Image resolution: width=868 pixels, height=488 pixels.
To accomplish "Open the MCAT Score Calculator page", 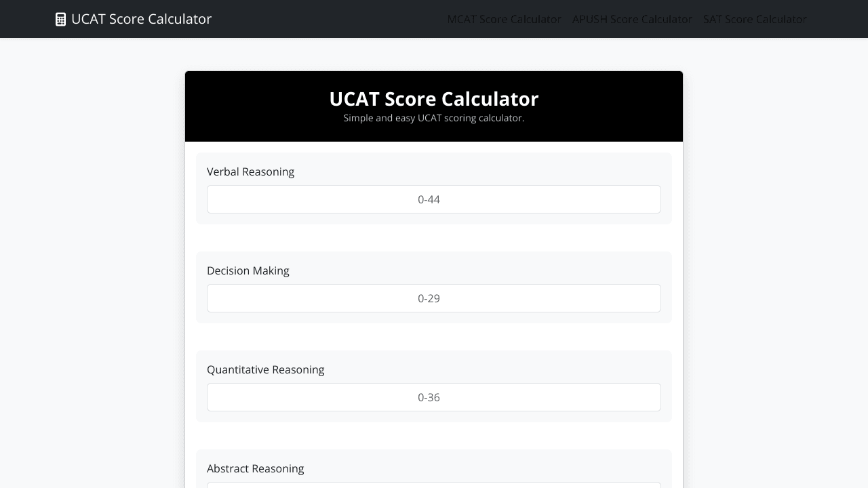I will click(504, 19).
